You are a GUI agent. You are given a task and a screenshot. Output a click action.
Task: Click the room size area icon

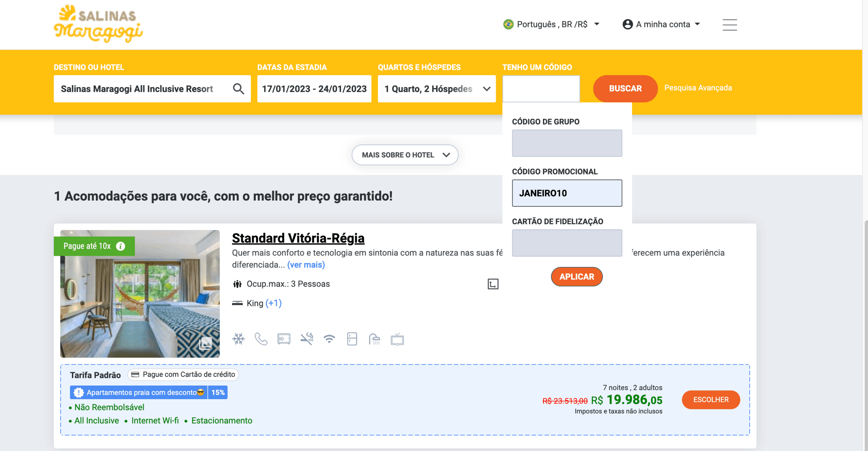click(x=493, y=284)
